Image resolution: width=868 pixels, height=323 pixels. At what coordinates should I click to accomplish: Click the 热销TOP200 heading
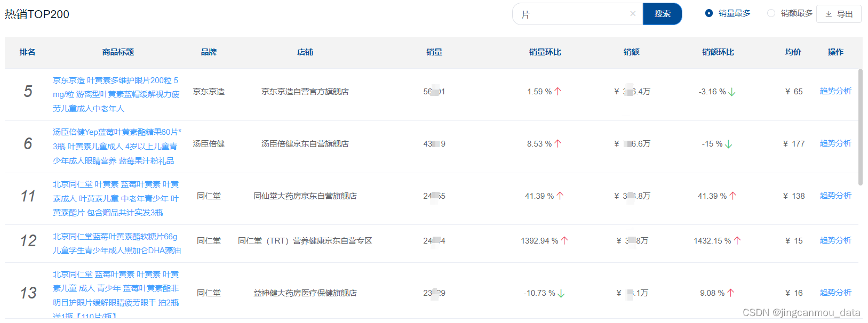tap(37, 14)
